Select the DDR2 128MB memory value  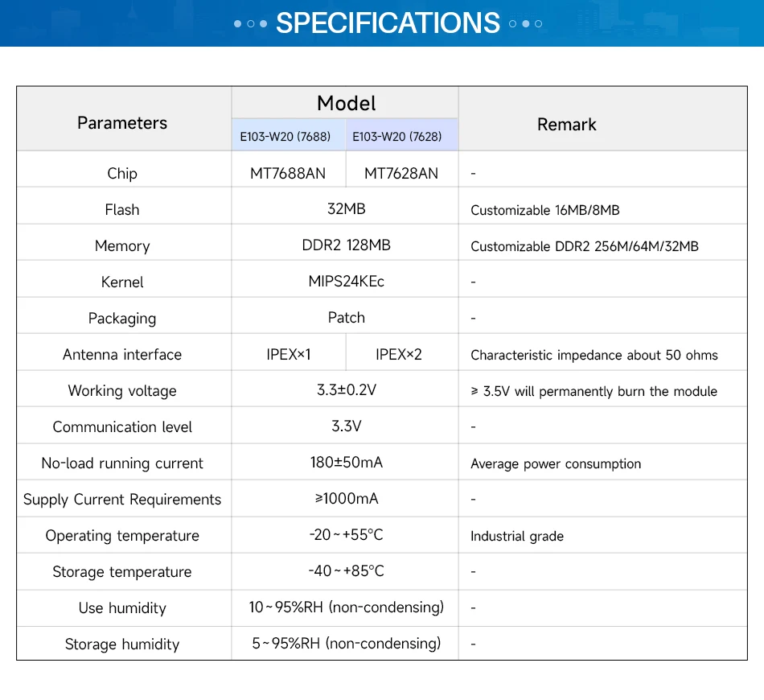pos(346,245)
